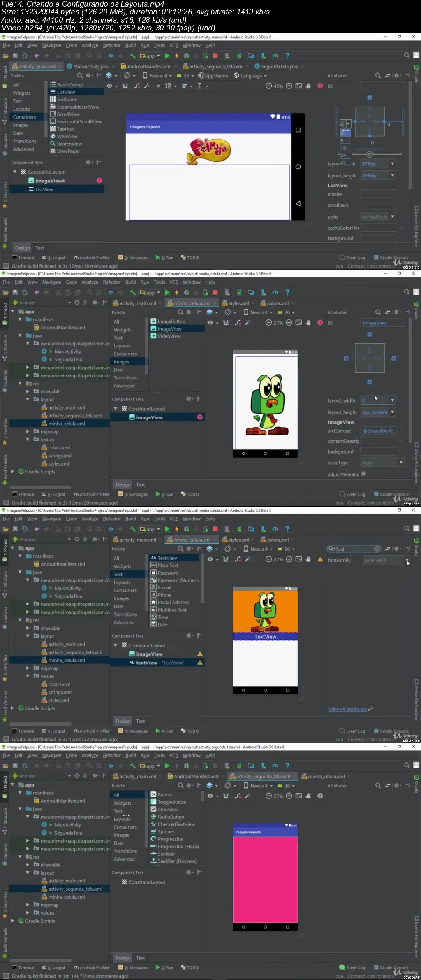Click the ID field containing imageView
Screen dimensions: 421x980
(382, 323)
